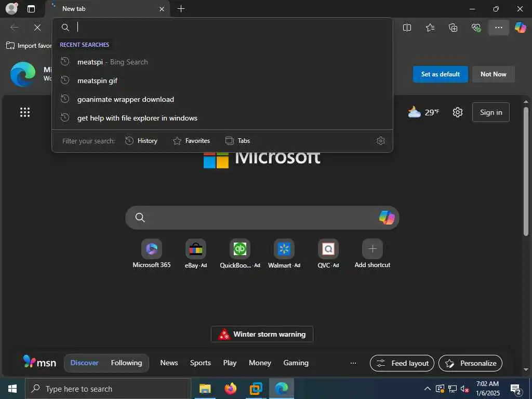
Task: Click the page vertical scrollbar
Action: 526,171
